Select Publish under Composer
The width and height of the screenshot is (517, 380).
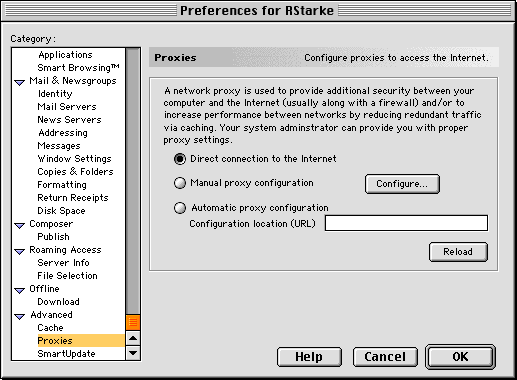(54, 237)
